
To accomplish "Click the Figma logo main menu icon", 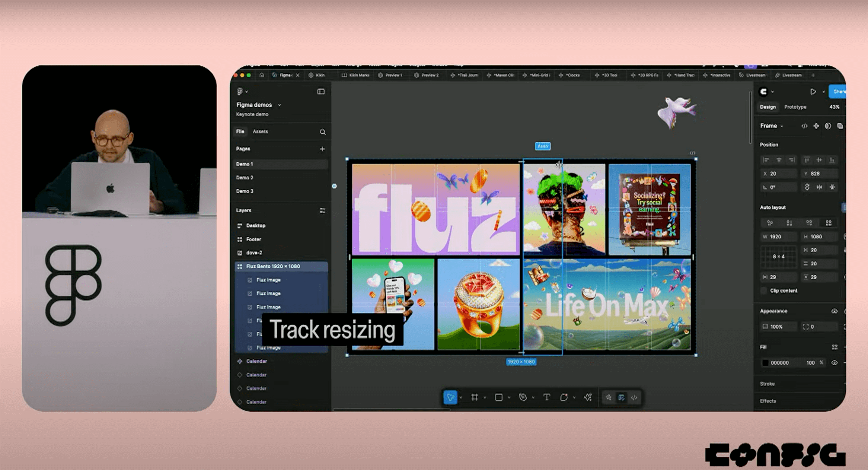I will pyautogui.click(x=240, y=91).
